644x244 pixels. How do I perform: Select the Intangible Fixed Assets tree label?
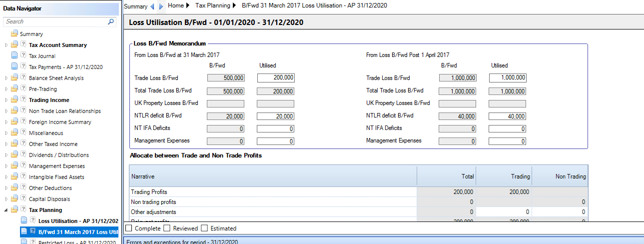56,177
